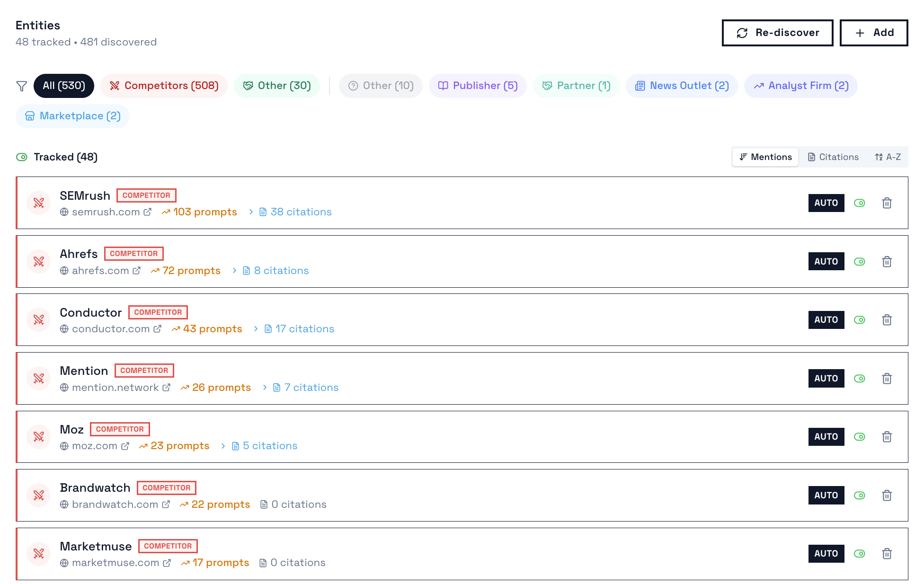Image resolution: width=924 pixels, height=584 pixels.
Task: Toggle visibility of SEMrush with the eye icon
Action: [860, 203]
